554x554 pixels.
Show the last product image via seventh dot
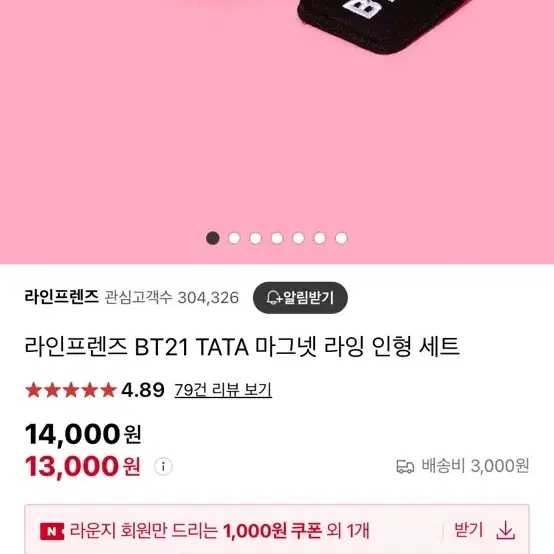point(341,238)
